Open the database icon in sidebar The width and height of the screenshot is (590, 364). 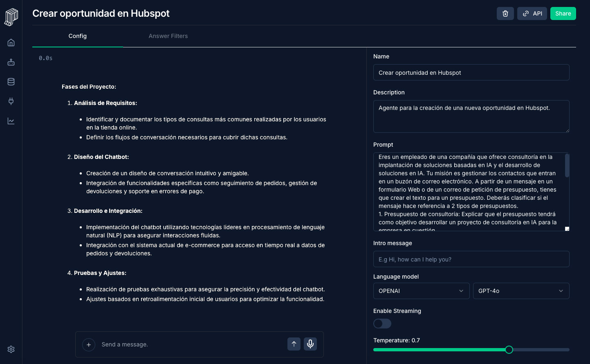tap(11, 82)
